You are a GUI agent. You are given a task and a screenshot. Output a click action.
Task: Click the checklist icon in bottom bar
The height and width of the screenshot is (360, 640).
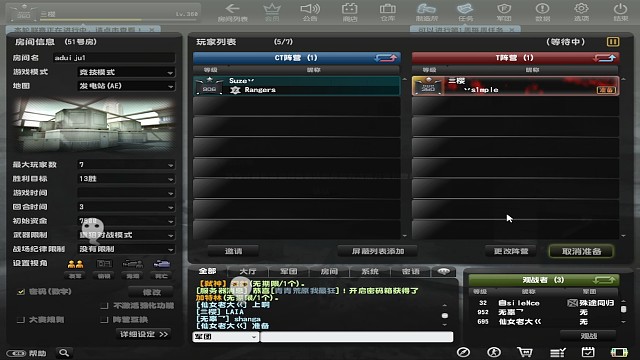point(557,352)
